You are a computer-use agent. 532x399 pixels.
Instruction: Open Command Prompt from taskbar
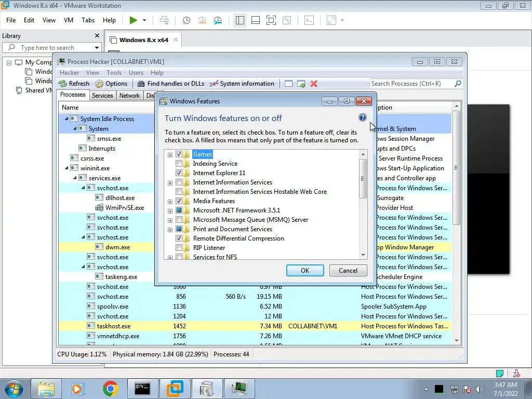[x=142, y=389]
